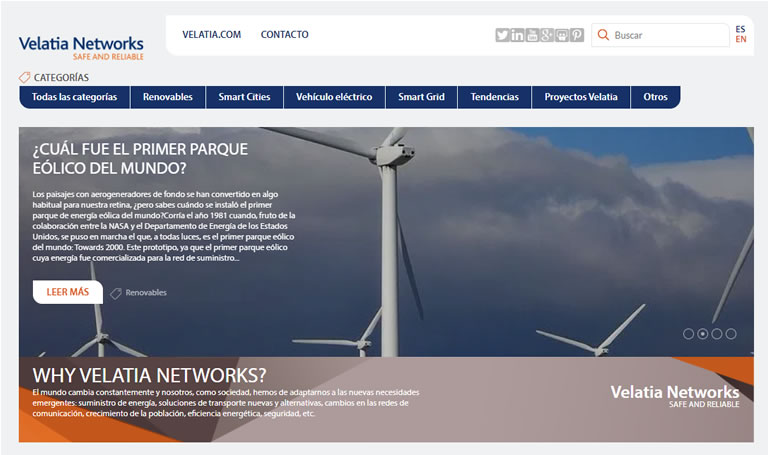Open the Renovables category tab
Image resolution: width=768 pixels, height=455 pixels.
coord(168,97)
